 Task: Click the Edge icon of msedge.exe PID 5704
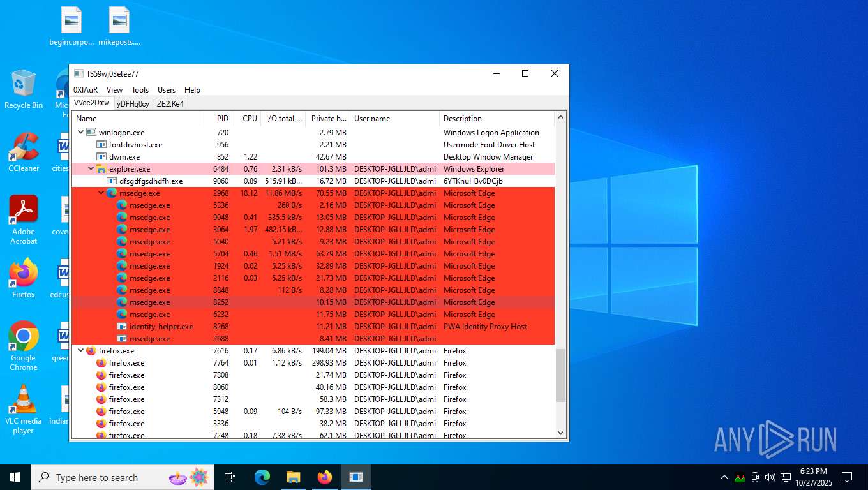click(122, 254)
